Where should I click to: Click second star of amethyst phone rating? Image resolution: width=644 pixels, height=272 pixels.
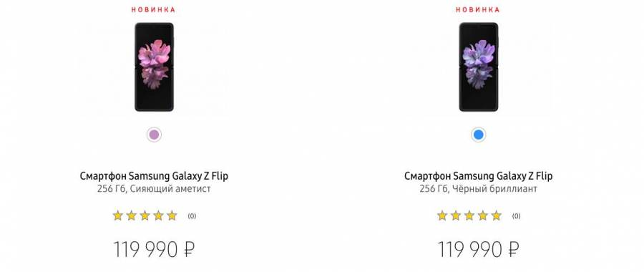[x=132, y=215]
